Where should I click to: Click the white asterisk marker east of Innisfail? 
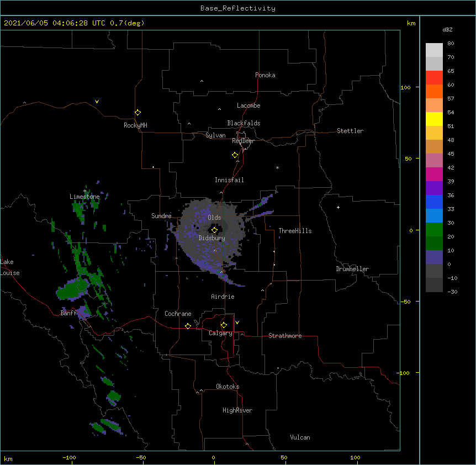277,167
